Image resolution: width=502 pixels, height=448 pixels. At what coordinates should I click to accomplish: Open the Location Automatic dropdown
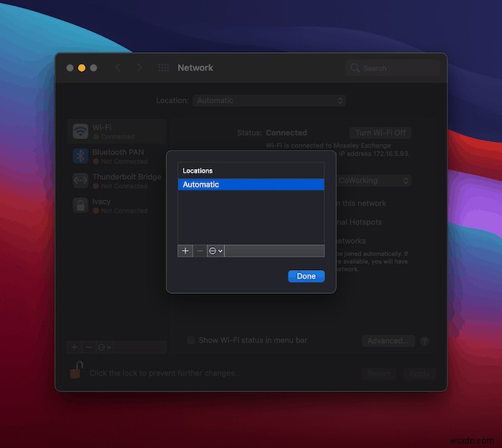tap(269, 100)
